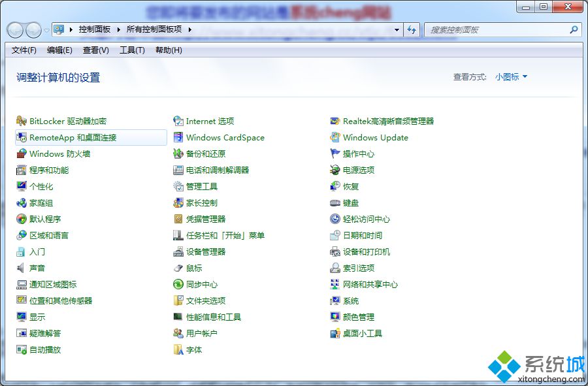Open the 工具(T) menu

132,50
